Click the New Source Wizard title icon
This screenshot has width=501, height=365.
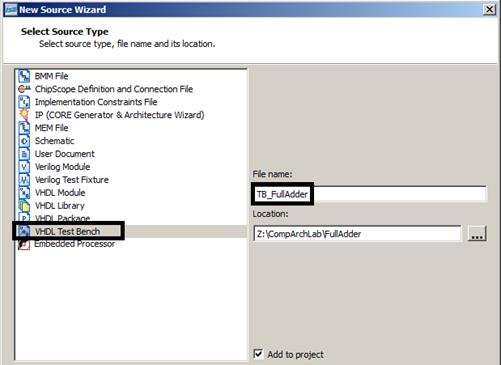[10, 9]
